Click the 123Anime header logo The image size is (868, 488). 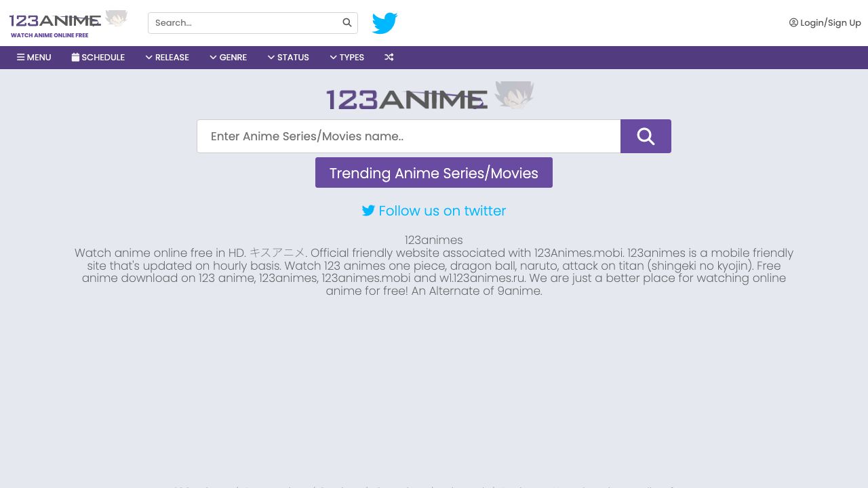(68, 24)
